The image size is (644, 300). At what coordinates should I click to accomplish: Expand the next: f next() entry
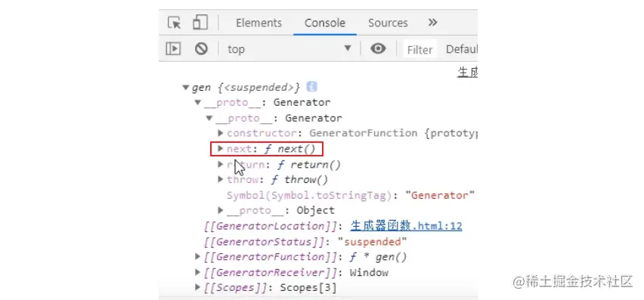[x=221, y=149]
